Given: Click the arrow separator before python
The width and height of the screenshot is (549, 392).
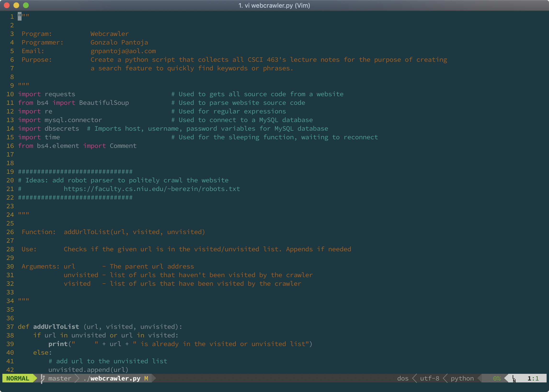Looking at the screenshot, I should (x=445, y=378).
